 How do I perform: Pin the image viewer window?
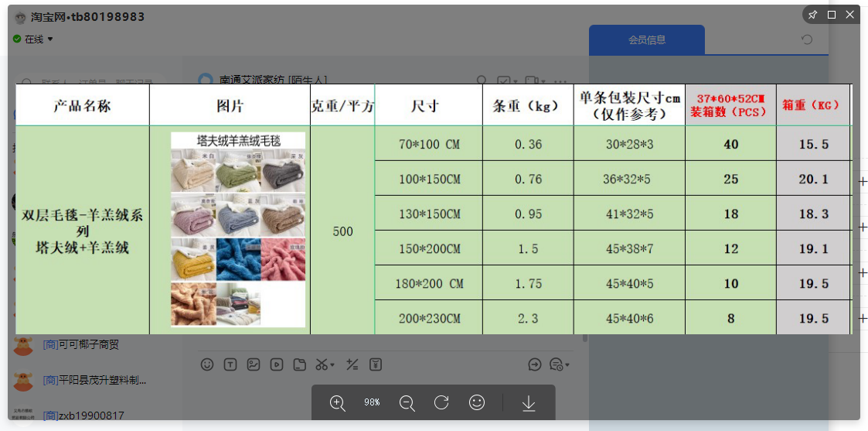pyautogui.click(x=812, y=15)
